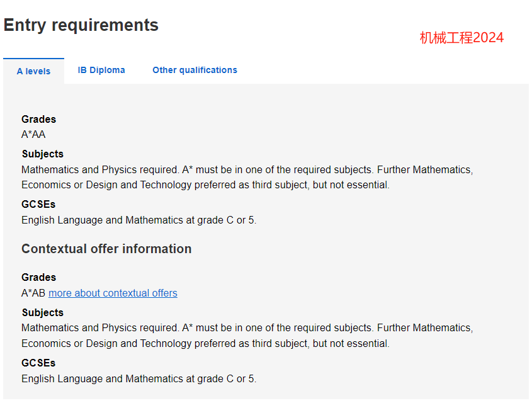
Task: Click the subjects paragraph under A*AB grades
Action: (x=247, y=336)
